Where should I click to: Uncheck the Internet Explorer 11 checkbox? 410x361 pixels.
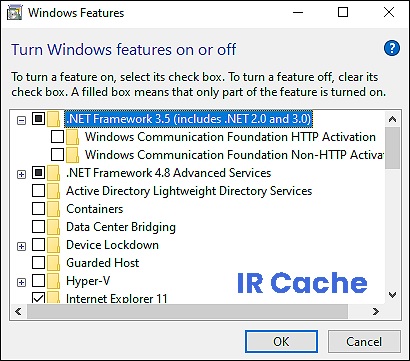pyautogui.click(x=39, y=298)
